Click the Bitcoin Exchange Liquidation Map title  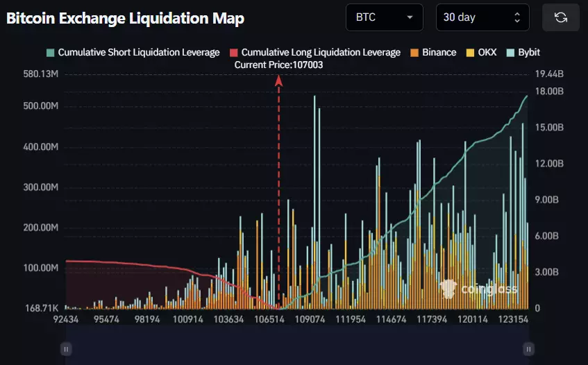click(x=125, y=19)
